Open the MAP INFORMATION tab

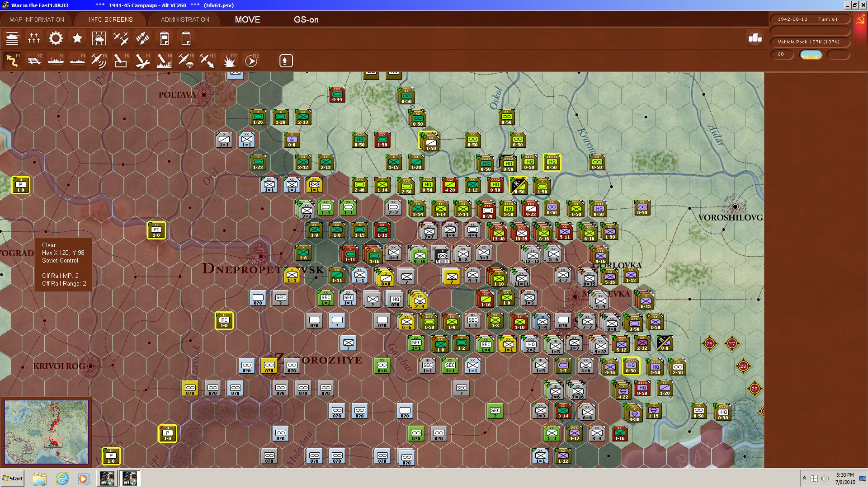[37, 19]
